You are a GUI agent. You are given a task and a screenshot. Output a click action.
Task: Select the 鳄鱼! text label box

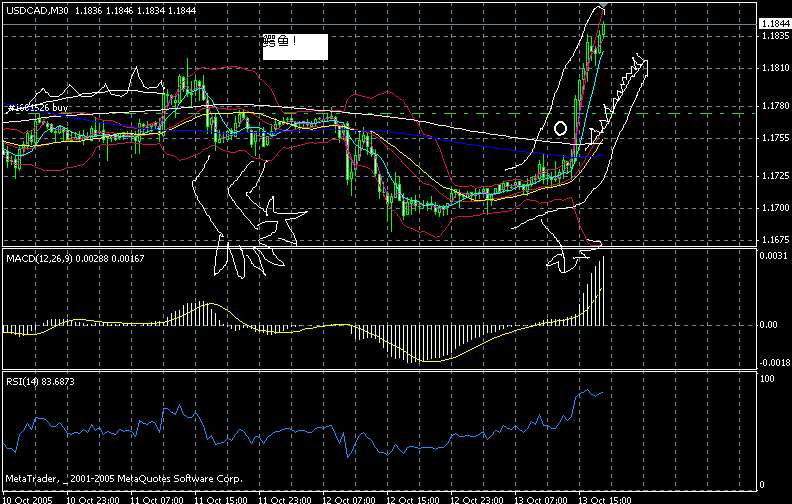click(295, 47)
